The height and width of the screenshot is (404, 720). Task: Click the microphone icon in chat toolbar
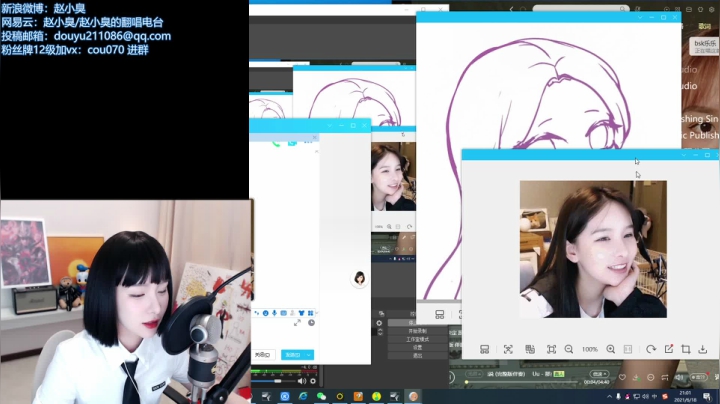pos(274,313)
